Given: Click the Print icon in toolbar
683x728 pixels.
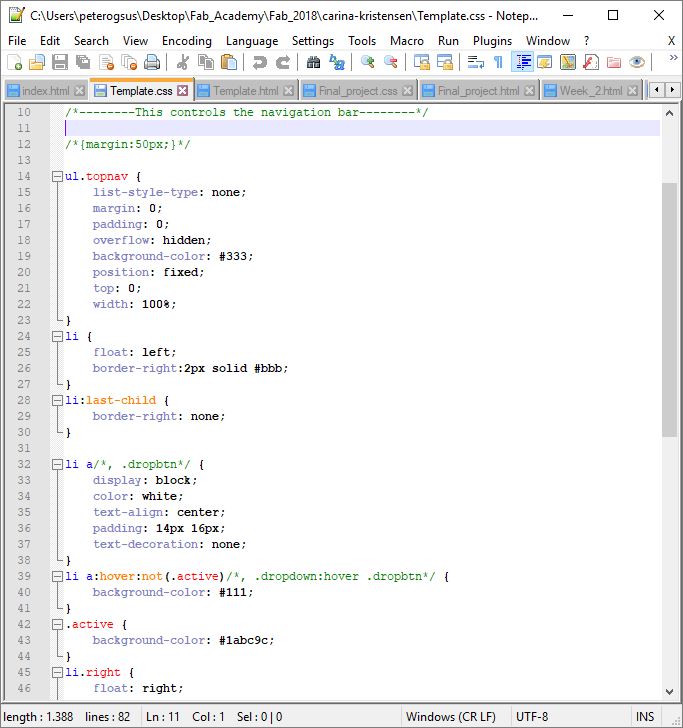Looking at the screenshot, I should tap(152, 63).
